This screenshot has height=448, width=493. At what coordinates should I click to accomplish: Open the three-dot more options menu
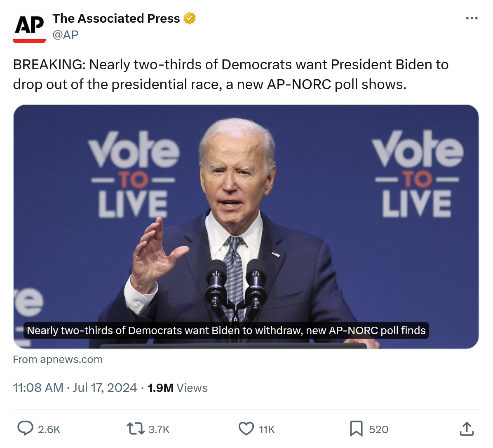(472, 19)
